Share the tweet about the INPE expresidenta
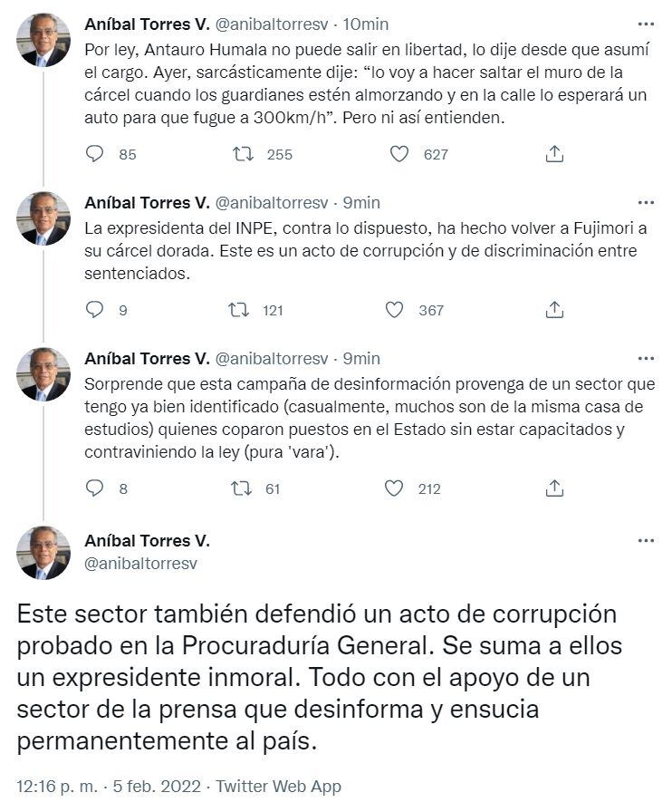This screenshot has width=672, height=812. (x=552, y=310)
